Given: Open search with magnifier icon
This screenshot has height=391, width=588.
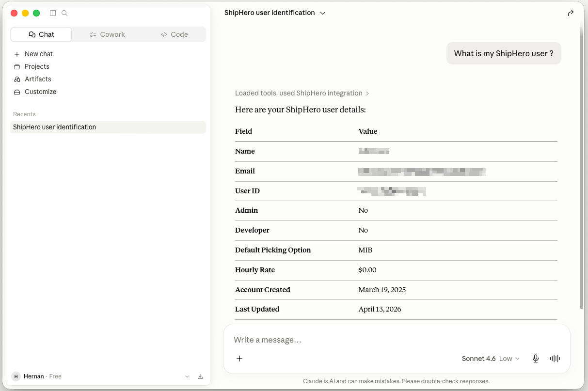Looking at the screenshot, I should point(64,13).
